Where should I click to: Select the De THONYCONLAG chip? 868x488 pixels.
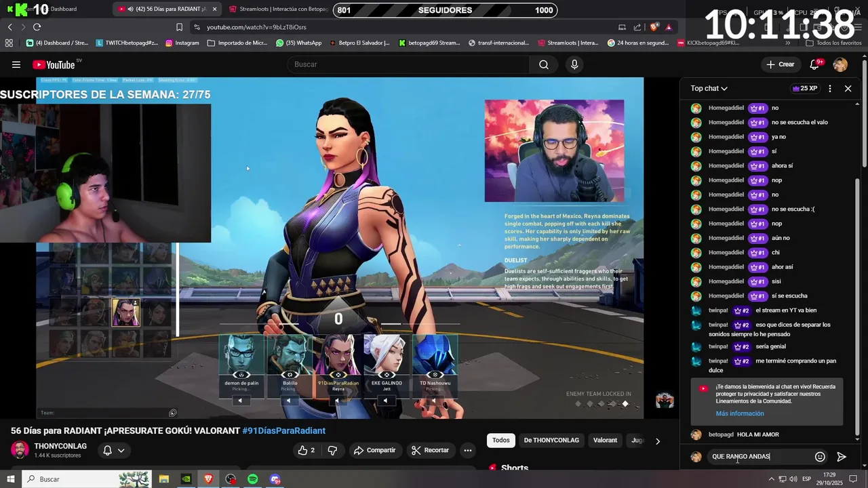point(551,441)
